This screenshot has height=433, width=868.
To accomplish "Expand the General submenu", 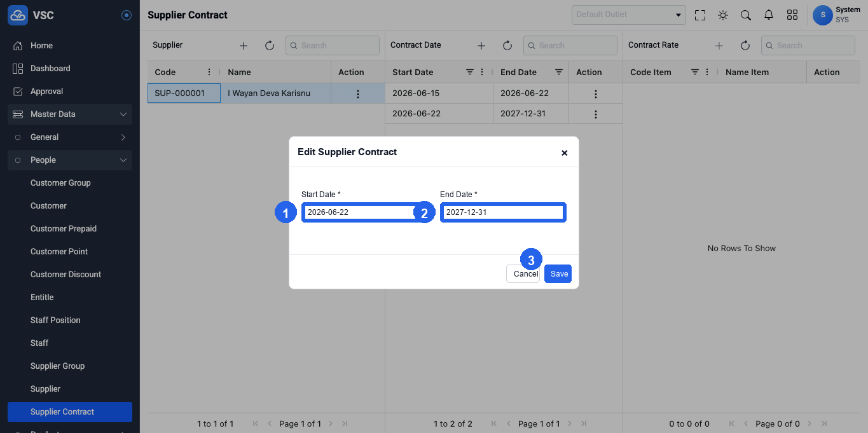I will 70,137.
